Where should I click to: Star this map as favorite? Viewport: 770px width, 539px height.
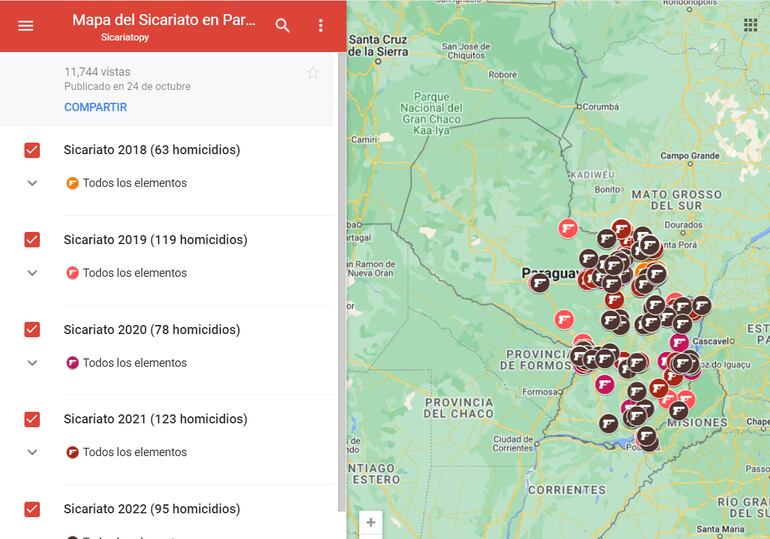(313, 73)
